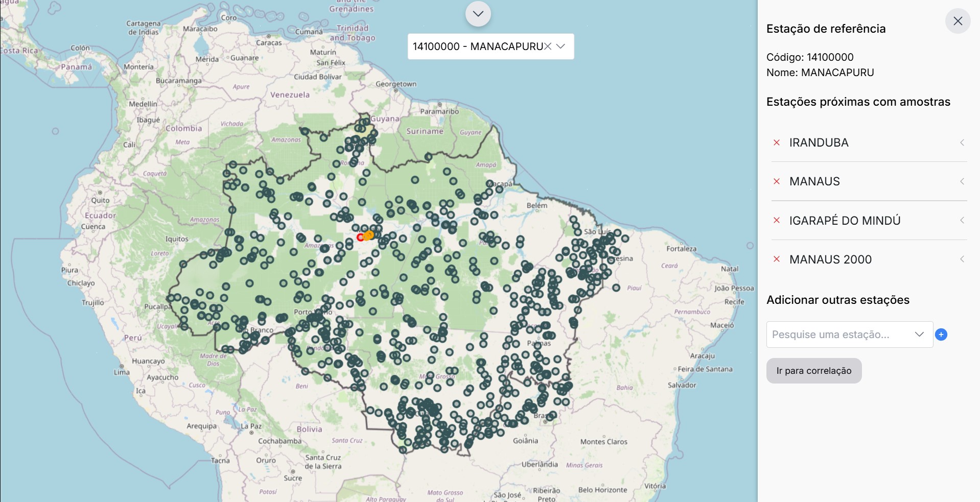The width and height of the screenshot is (980, 502).
Task: Type in the 'Pesquise uma estação' search field
Action: click(838, 334)
